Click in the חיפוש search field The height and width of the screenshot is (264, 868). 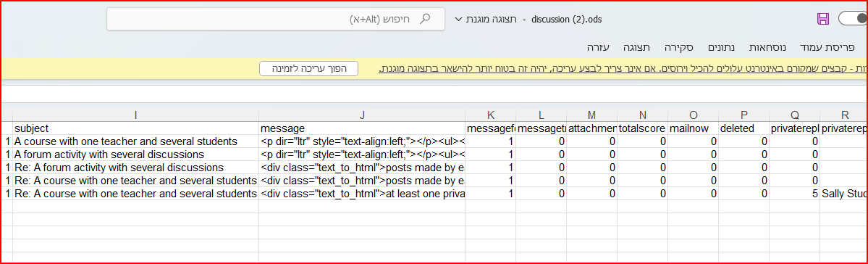(x=276, y=20)
